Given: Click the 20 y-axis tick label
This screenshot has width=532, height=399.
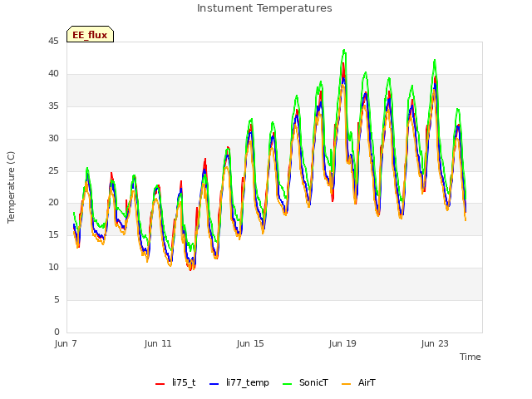Looking at the screenshot, I should [53, 203].
